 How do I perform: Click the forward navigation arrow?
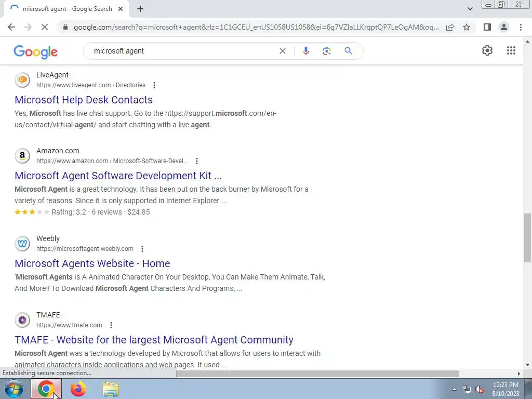point(28,27)
